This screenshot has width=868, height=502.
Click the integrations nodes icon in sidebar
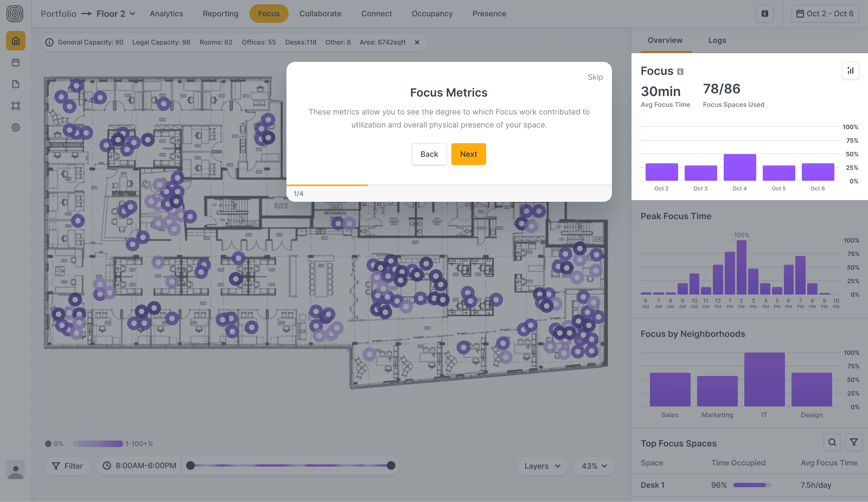[16, 106]
